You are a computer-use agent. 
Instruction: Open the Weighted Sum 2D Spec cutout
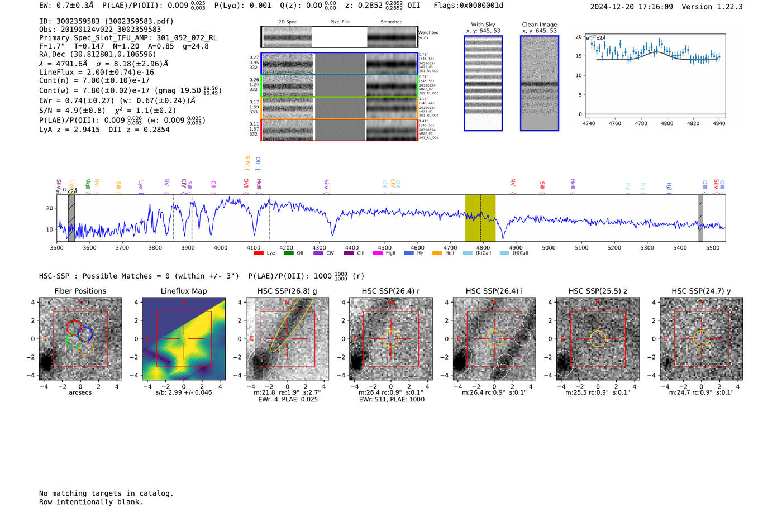pyautogui.click(x=287, y=37)
